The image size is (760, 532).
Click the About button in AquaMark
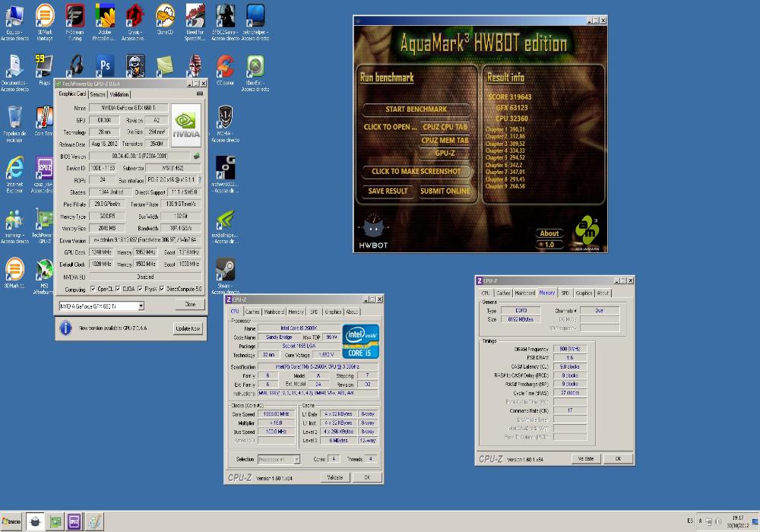[x=549, y=233]
